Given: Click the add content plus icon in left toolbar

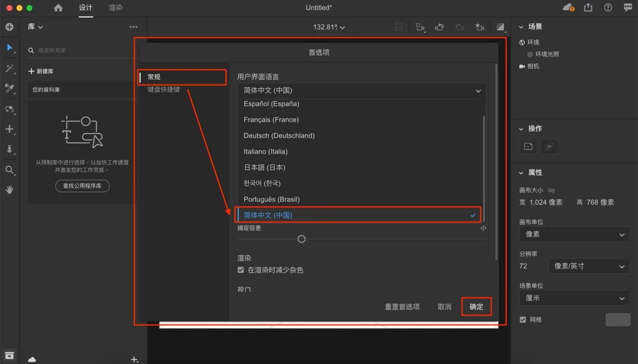Looking at the screenshot, I should point(9,27).
